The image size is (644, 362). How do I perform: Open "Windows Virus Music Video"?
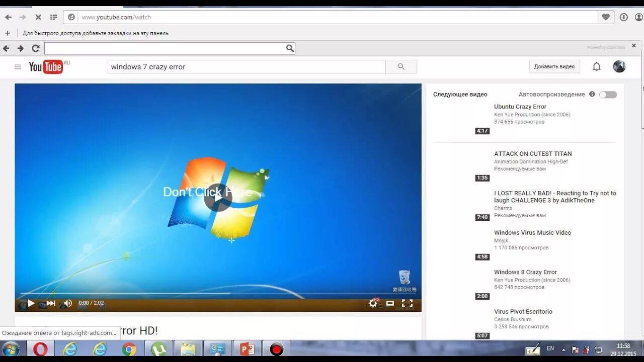coord(533,233)
